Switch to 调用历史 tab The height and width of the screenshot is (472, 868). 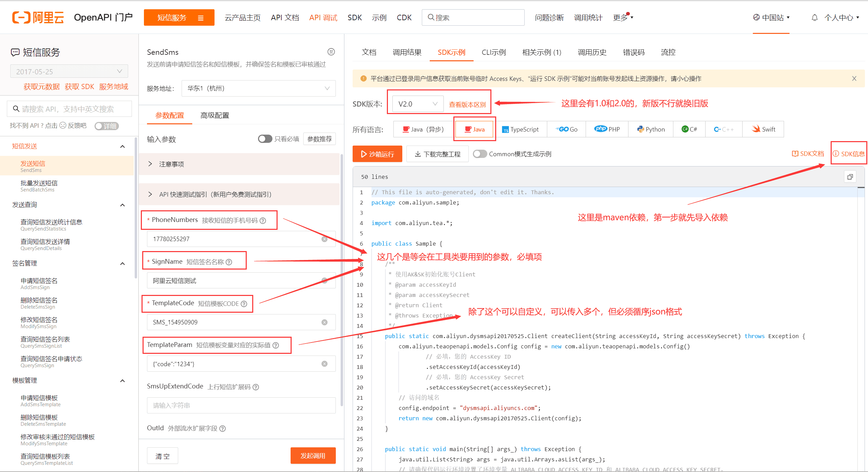592,52
